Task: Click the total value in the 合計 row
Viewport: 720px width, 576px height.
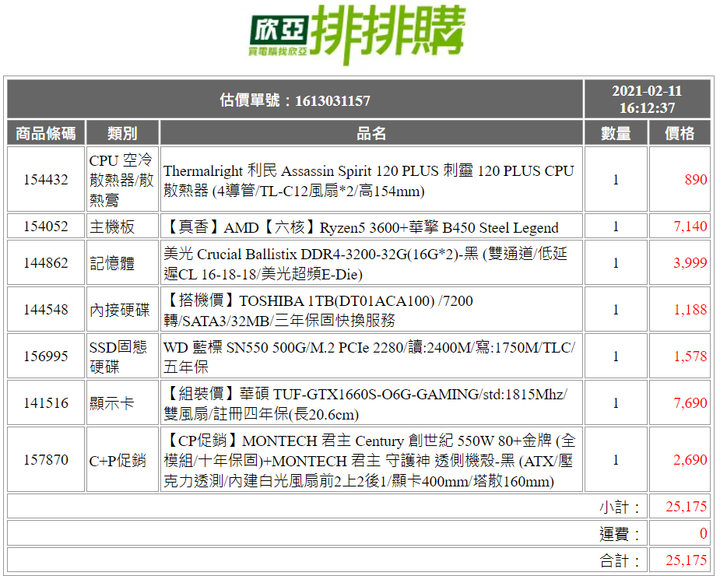Action: coord(686,560)
